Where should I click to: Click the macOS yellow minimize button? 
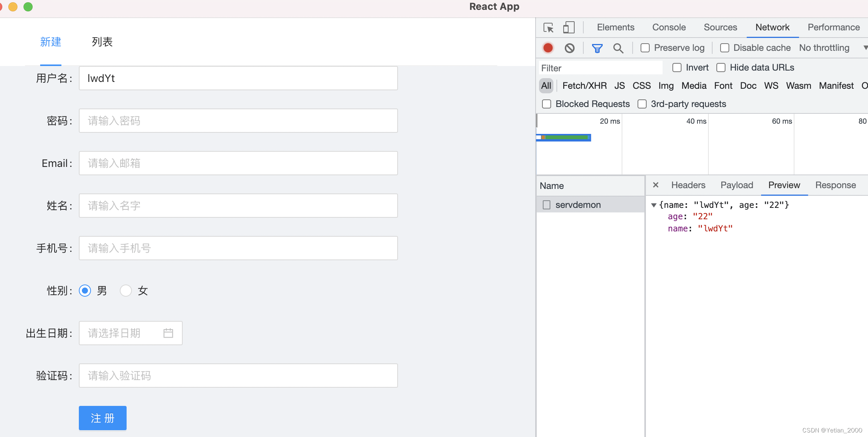[x=13, y=6]
